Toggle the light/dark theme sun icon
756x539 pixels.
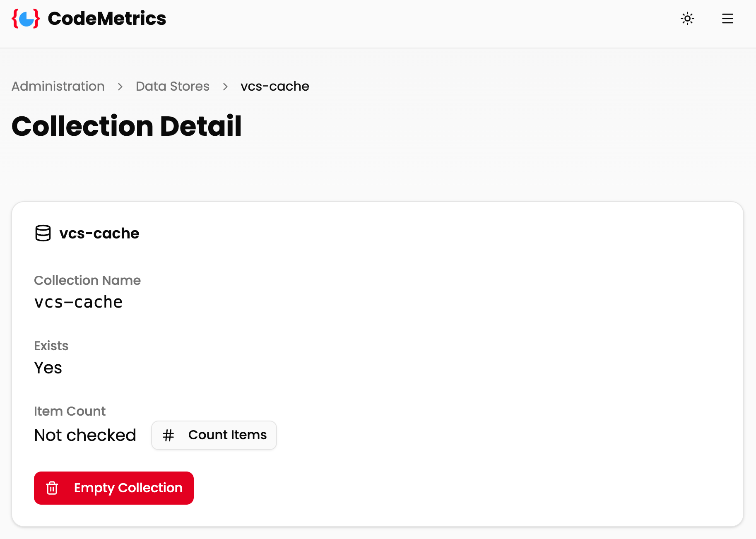click(687, 19)
